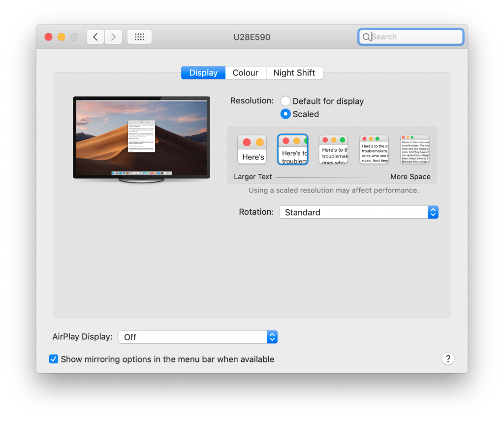Click the second scaled resolution thumbnail

pyautogui.click(x=293, y=150)
